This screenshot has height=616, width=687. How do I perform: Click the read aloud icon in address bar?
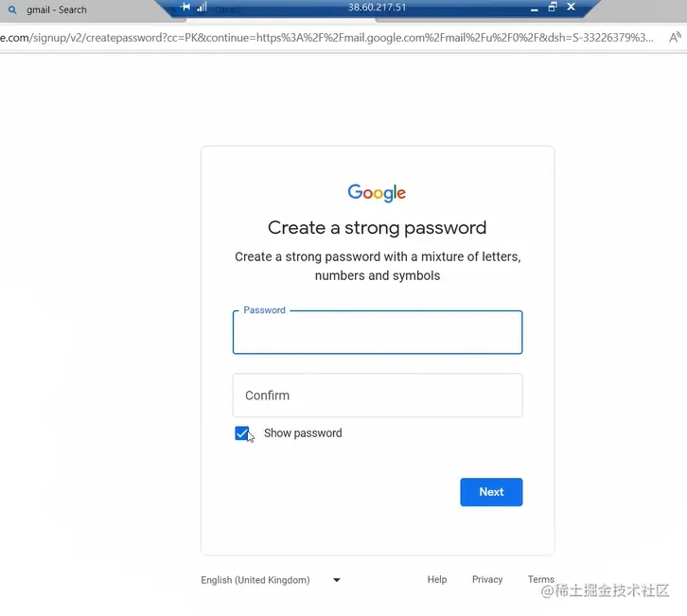[x=675, y=37]
